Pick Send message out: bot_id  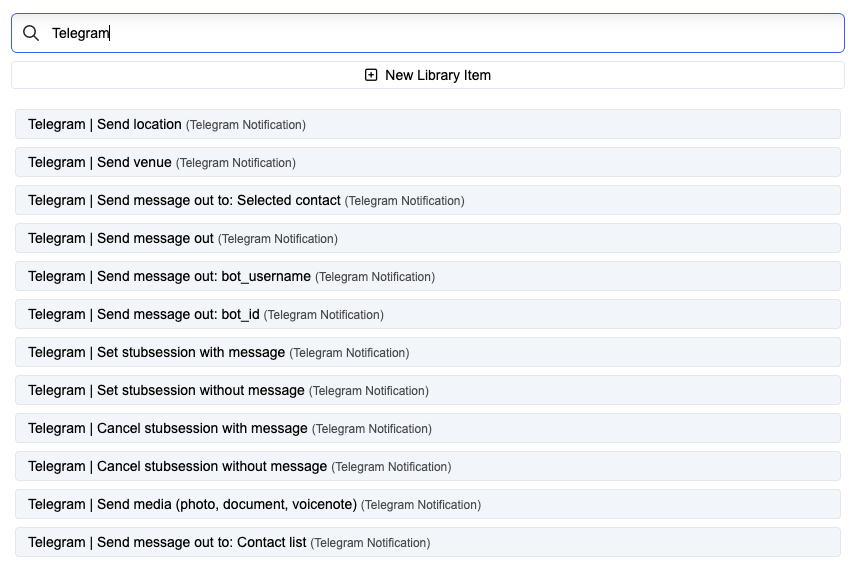click(428, 315)
